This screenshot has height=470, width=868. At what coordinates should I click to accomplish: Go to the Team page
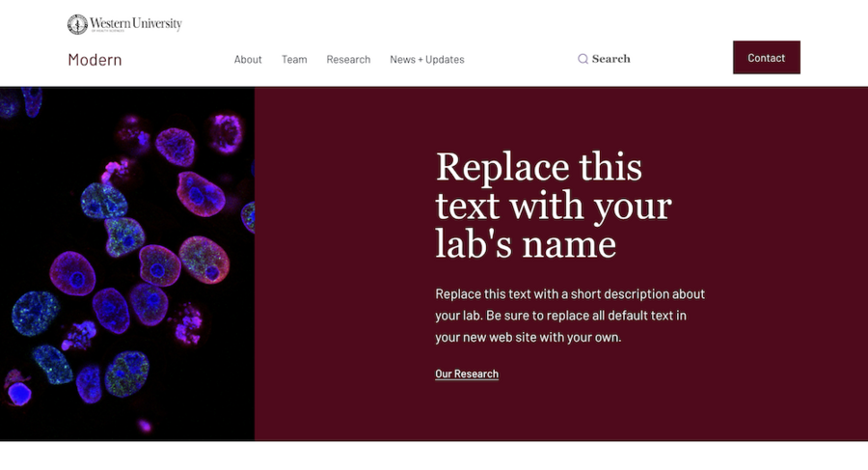point(294,60)
